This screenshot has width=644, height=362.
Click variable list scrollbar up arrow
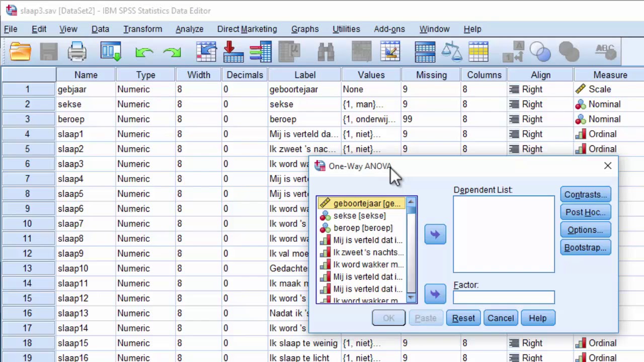(412, 202)
